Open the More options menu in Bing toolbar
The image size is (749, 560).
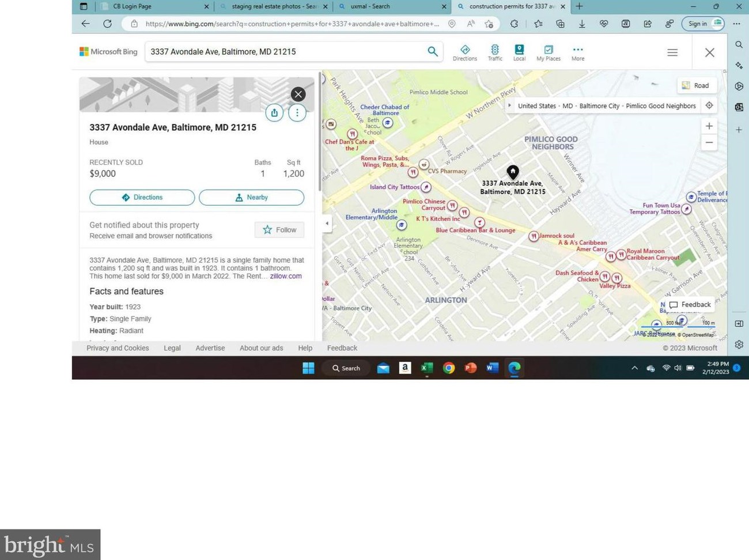578,52
